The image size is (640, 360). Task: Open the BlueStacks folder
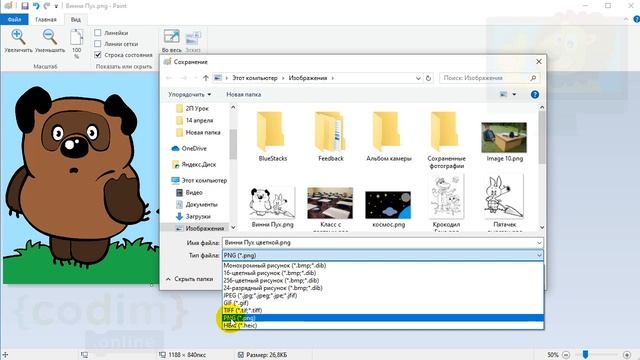[x=272, y=137]
